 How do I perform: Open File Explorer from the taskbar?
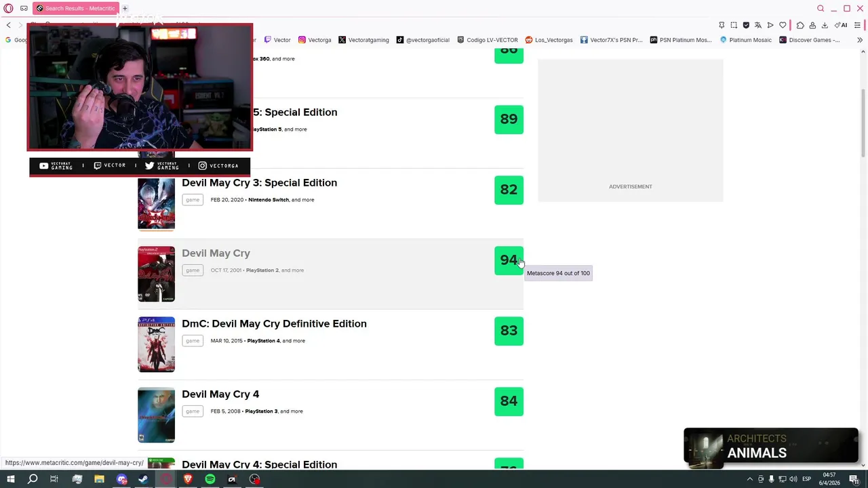click(x=99, y=479)
